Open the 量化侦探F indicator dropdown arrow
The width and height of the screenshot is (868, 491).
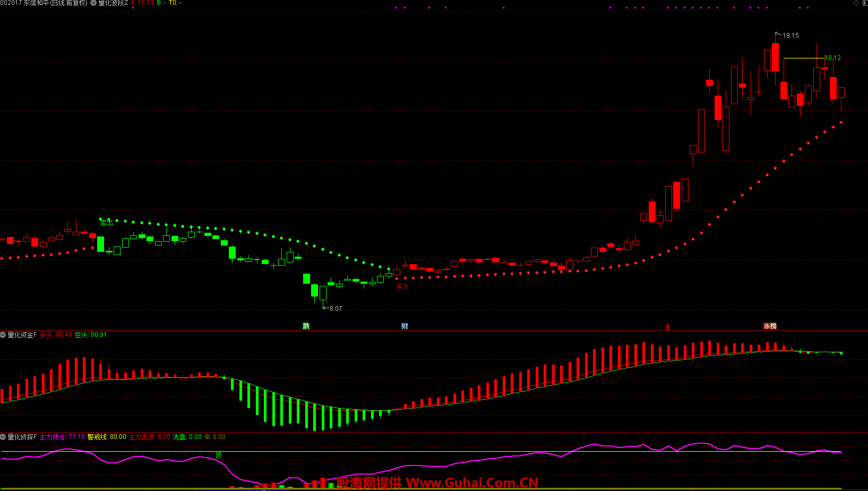(x=3, y=437)
